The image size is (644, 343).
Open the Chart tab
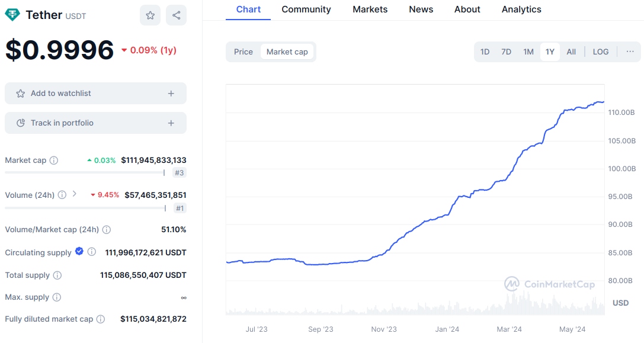(x=248, y=9)
